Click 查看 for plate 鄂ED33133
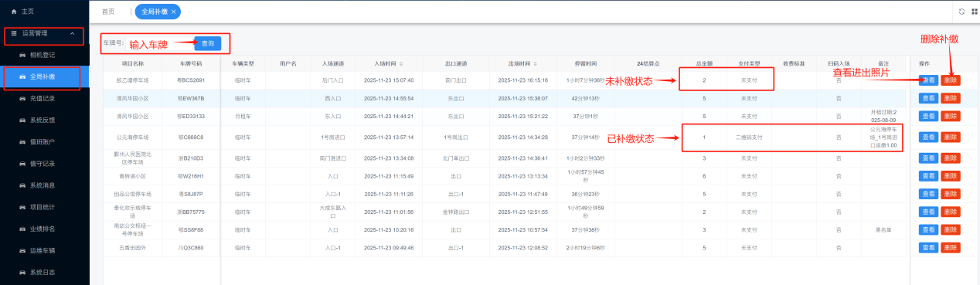The image size is (980, 285). point(927,117)
